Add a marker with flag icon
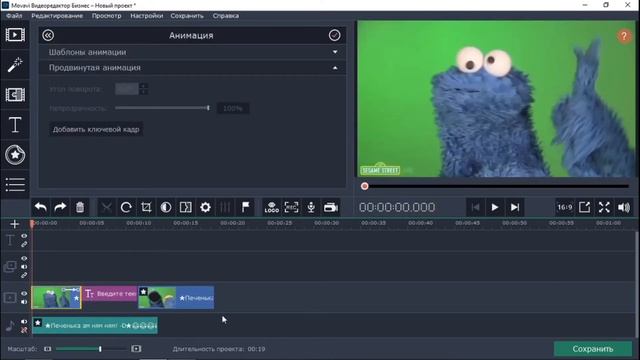This screenshot has height=360, width=640. click(x=245, y=207)
